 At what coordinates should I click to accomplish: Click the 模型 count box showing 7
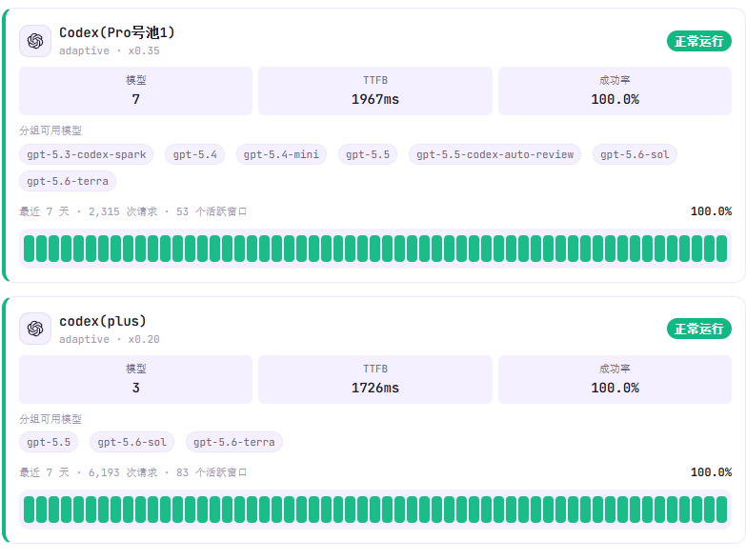[x=135, y=90]
